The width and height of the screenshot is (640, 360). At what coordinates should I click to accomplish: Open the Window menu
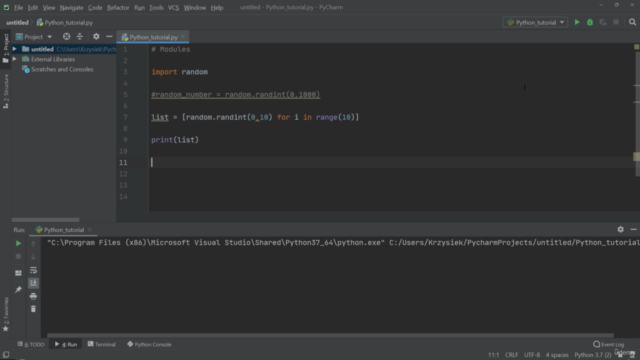[195, 7]
